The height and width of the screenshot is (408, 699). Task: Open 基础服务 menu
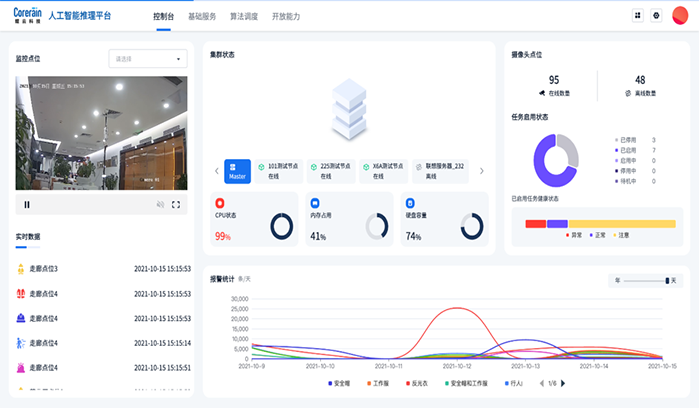tap(202, 16)
